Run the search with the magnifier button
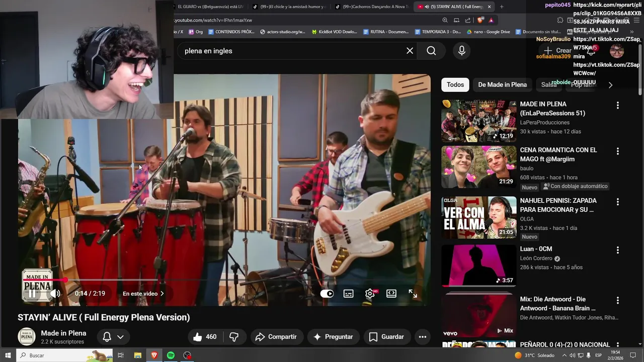 (x=431, y=51)
